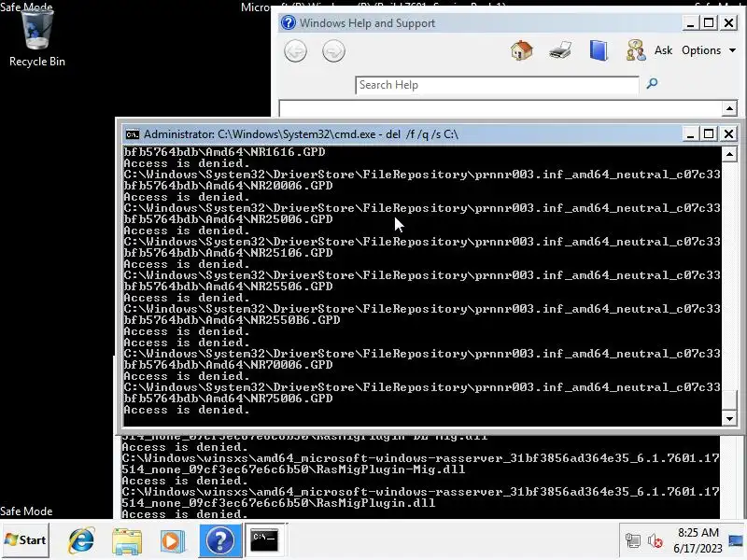Click the Ask people icon
This screenshot has width=747, height=560.
pos(636,50)
